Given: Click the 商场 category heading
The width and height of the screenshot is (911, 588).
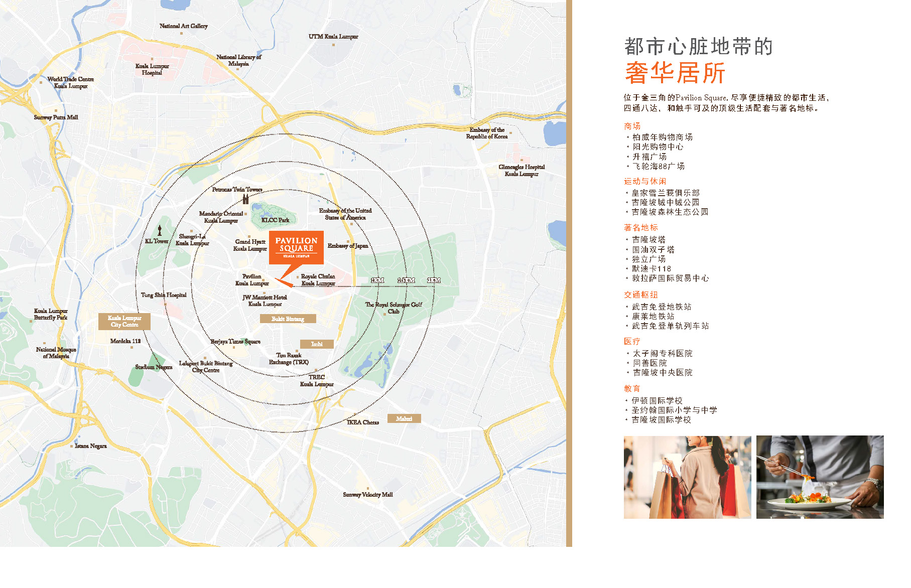Looking at the screenshot, I should [x=632, y=126].
